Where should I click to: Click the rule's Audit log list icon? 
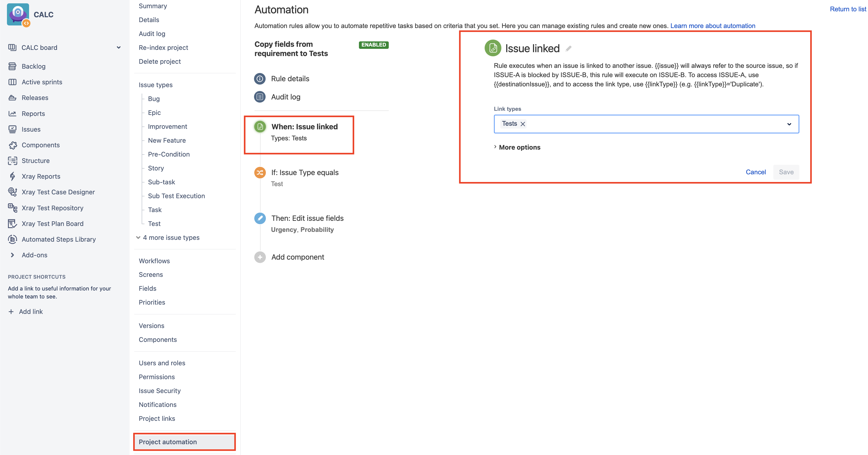[259, 97]
